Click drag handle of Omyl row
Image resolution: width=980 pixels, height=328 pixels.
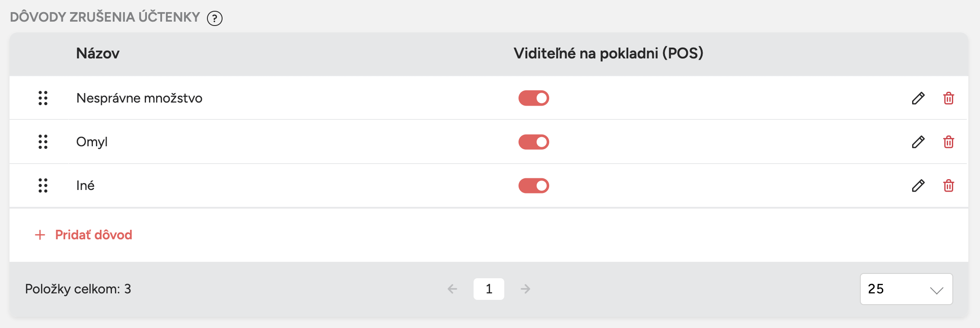pyautogui.click(x=43, y=142)
